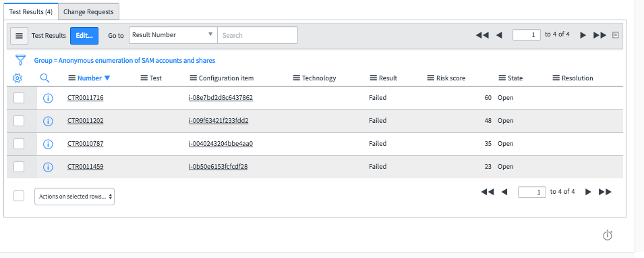Open Number column options menu icon
The height and width of the screenshot is (258, 644).
tap(72, 78)
